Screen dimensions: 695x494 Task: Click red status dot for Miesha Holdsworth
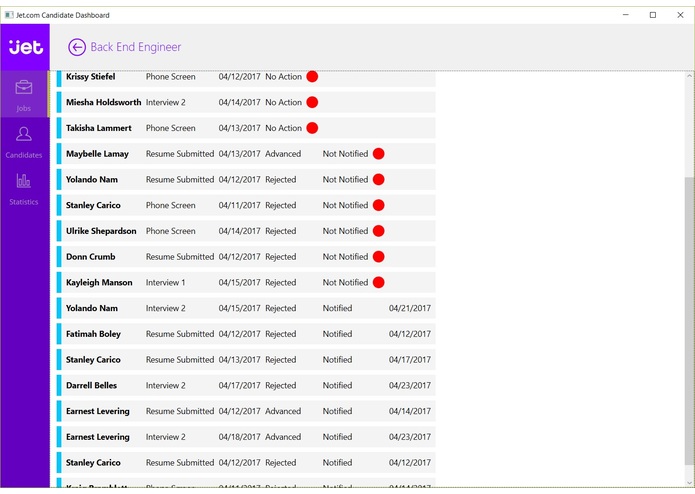point(312,102)
